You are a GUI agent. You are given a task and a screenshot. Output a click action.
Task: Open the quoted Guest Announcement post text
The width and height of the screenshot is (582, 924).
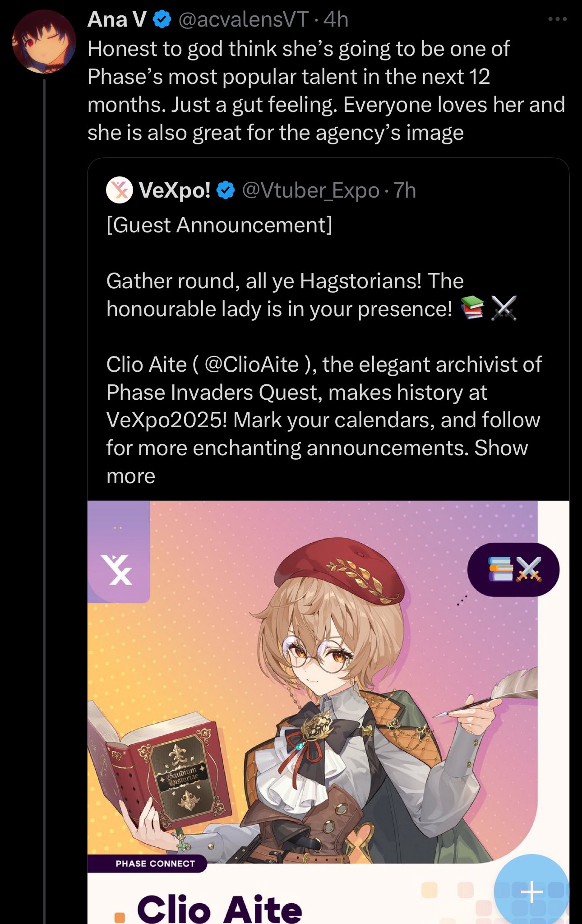click(x=324, y=351)
